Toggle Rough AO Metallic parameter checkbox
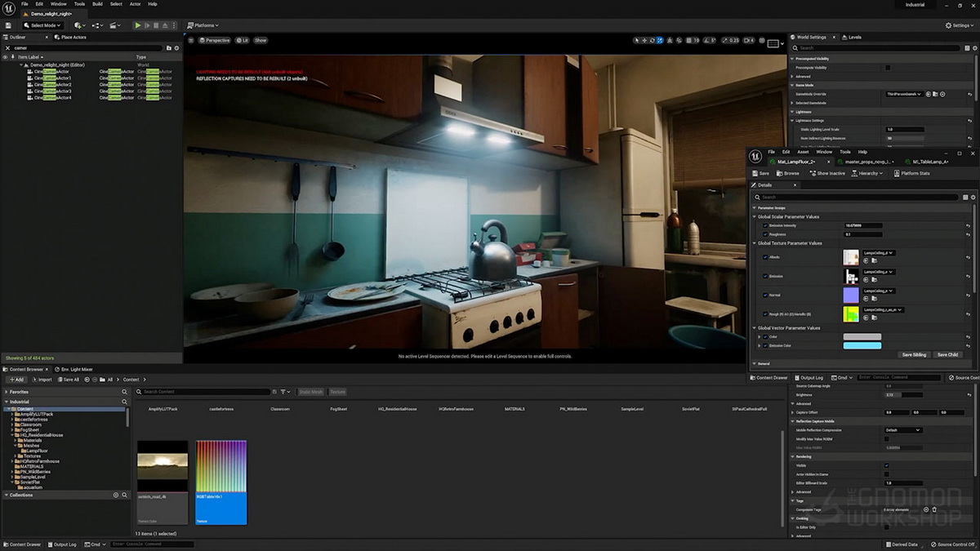980x551 pixels. point(765,314)
